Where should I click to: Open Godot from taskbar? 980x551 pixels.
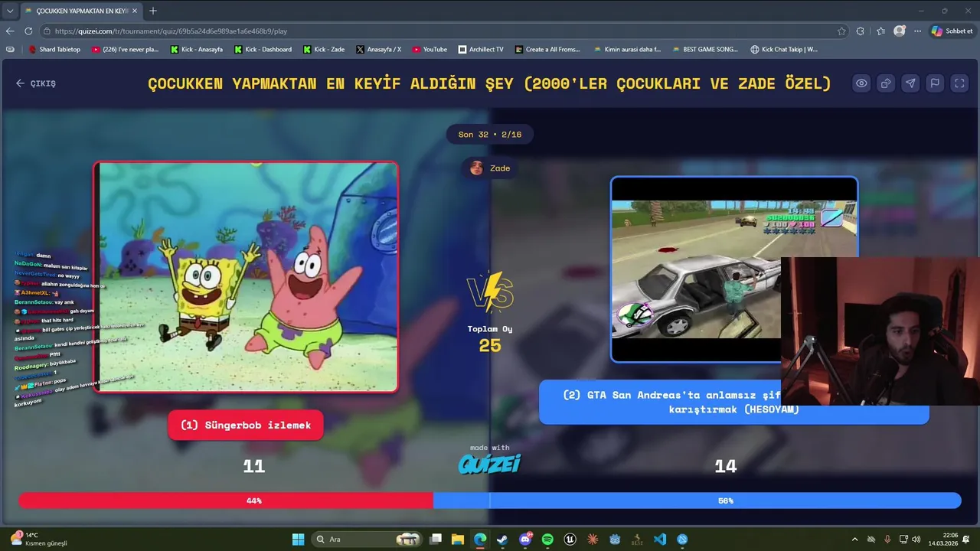pos(615,540)
